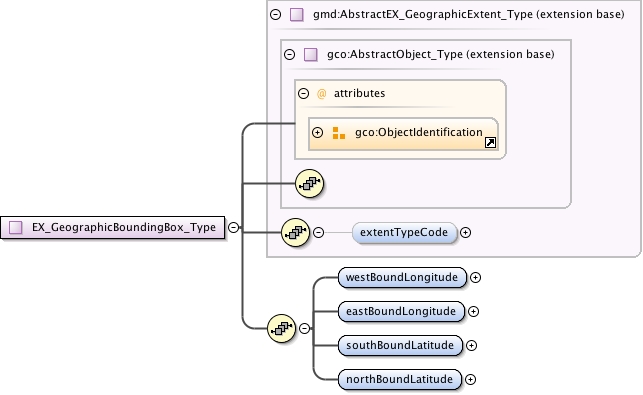This screenshot has height=395, width=643.
Task: Select the eastBoundLongitude element
Action: tap(401, 312)
